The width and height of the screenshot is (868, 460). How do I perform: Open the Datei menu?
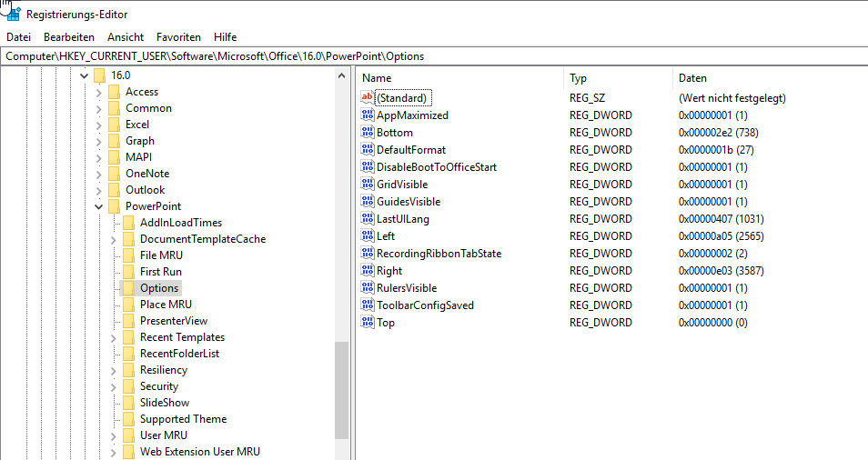coord(18,37)
